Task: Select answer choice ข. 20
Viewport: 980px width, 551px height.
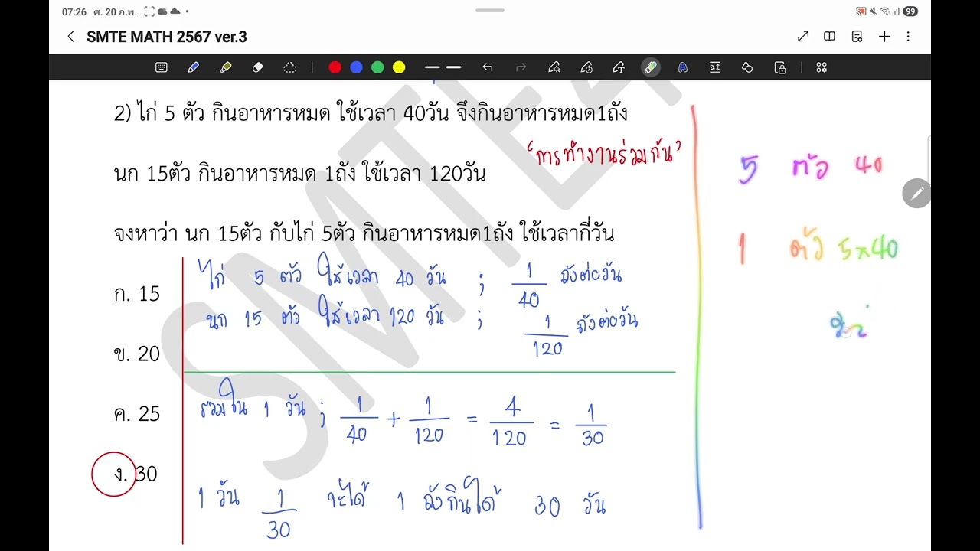Action: [136, 354]
